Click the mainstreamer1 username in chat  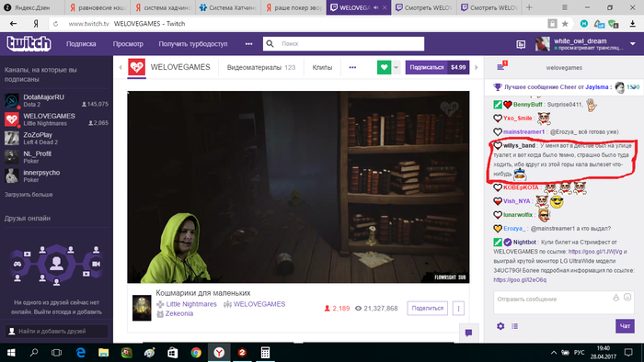(523, 131)
